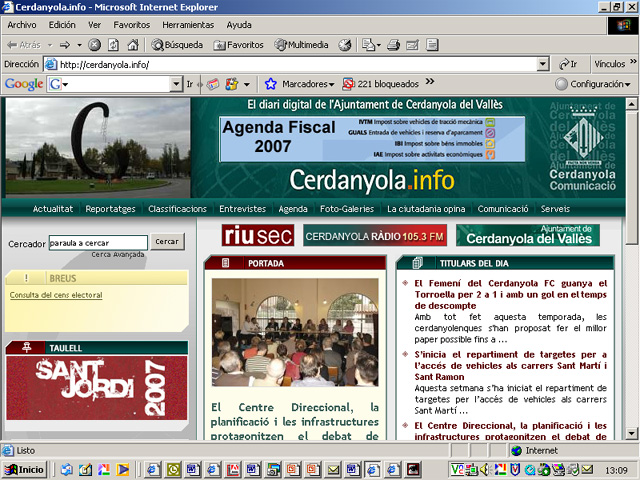Click the Cercador search input field
Viewport: 640px width, 480px height.
click(98, 242)
